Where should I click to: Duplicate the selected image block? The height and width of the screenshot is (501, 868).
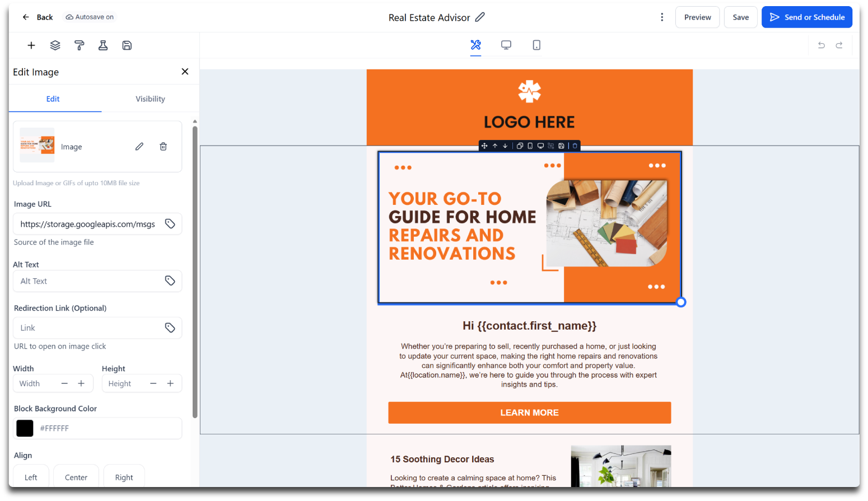click(x=520, y=146)
